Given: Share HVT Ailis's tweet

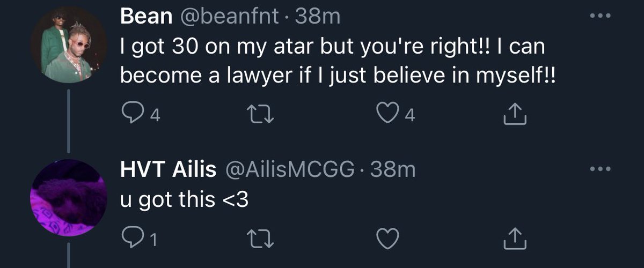Looking at the screenshot, I should tap(515, 239).
